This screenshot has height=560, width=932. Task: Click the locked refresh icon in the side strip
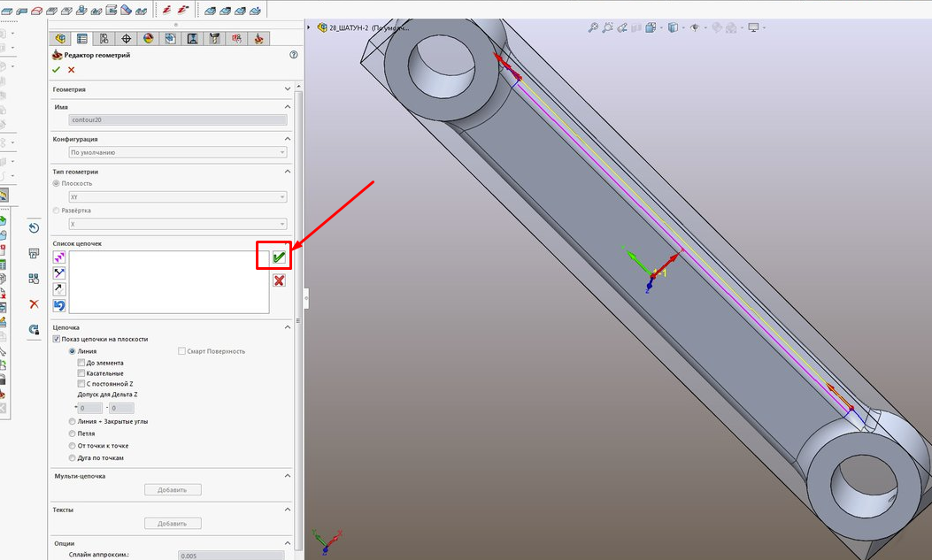pyautogui.click(x=34, y=329)
